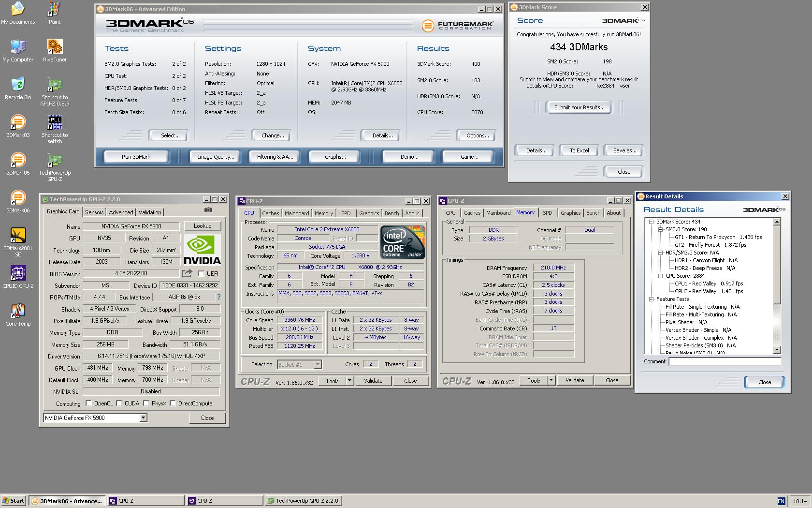
Task: Open Shortcut to GPU-Z.0.5.9 icon
Action: (55, 92)
